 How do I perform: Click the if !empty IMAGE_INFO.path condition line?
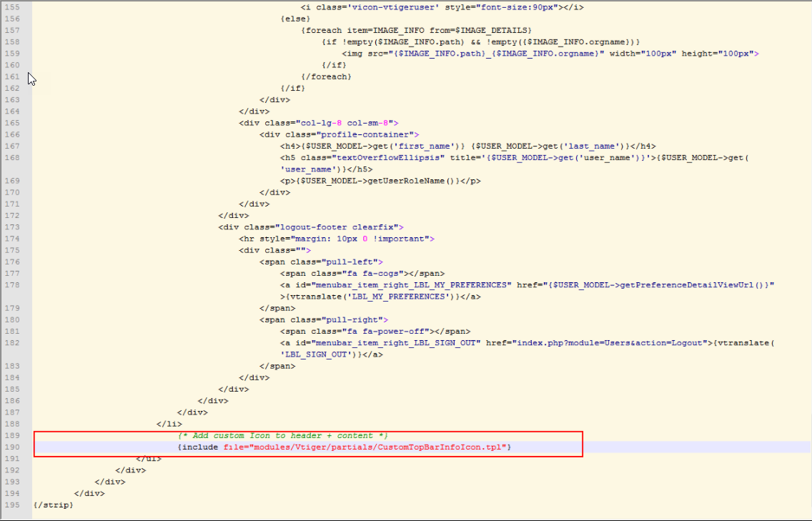coord(480,42)
